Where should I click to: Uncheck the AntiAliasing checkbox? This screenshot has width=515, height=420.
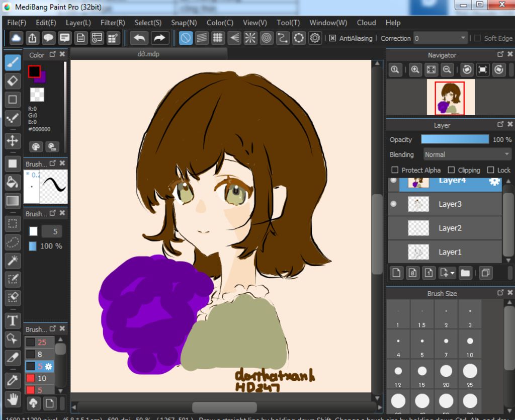(x=332, y=38)
